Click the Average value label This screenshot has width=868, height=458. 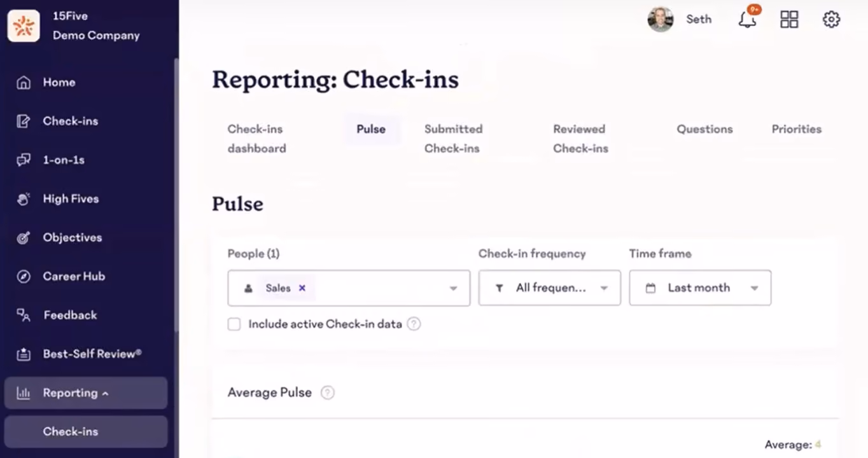794,445
